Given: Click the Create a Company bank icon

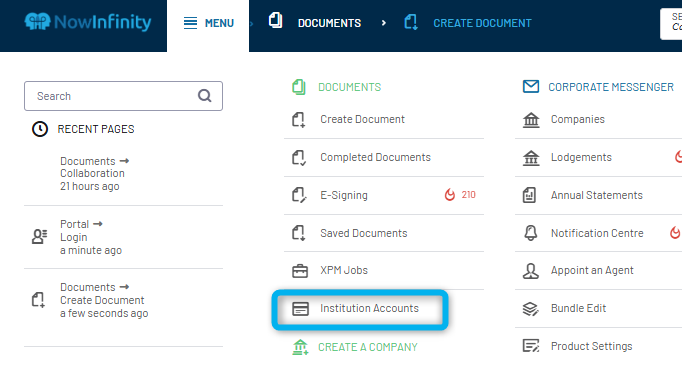Looking at the screenshot, I should tap(300, 347).
